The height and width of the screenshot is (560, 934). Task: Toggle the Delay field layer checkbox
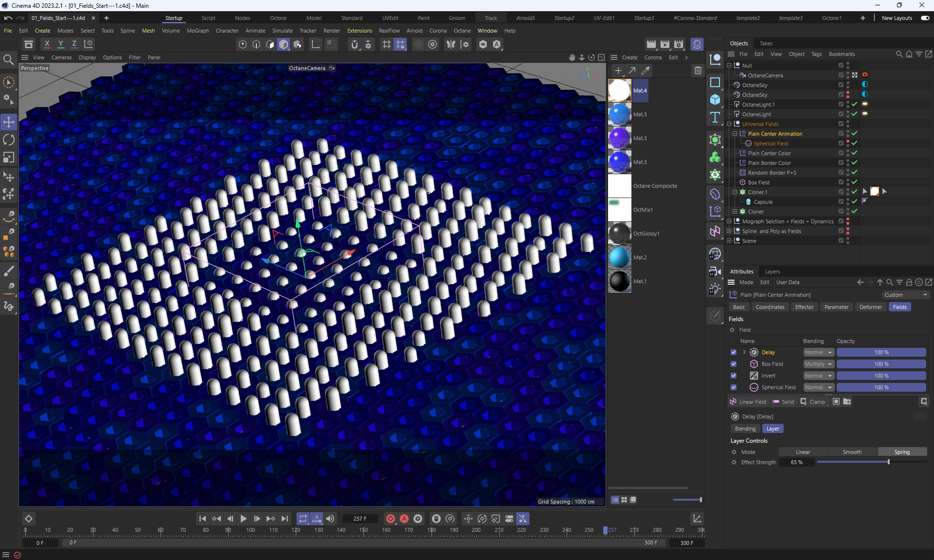(x=734, y=352)
